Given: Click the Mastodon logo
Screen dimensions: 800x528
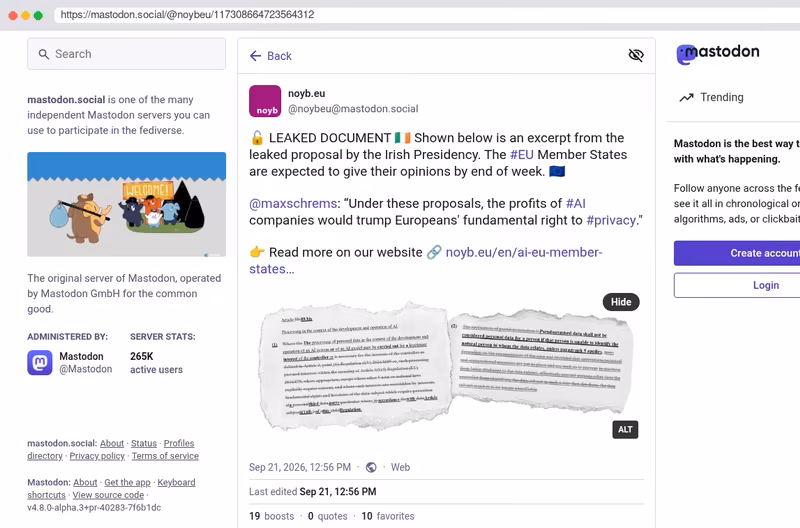Looking at the screenshot, I should click(718, 53).
